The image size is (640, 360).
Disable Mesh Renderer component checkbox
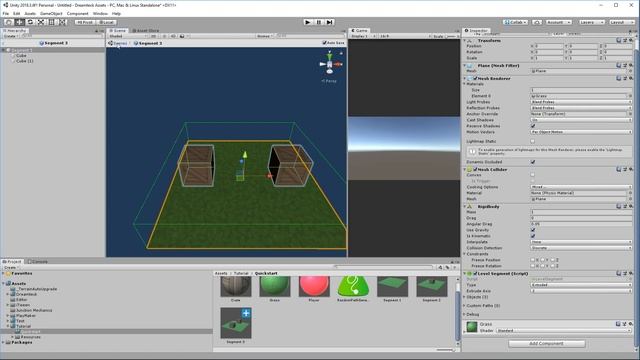475,78
